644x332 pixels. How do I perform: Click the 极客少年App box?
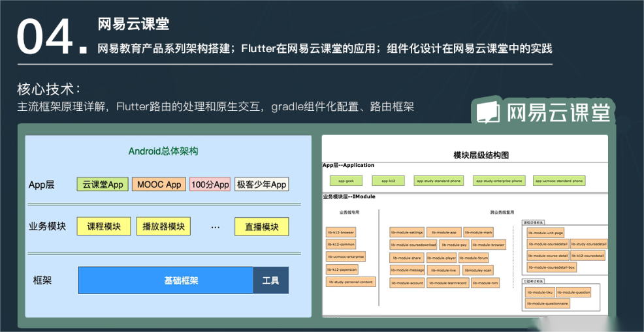tap(261, 185)
